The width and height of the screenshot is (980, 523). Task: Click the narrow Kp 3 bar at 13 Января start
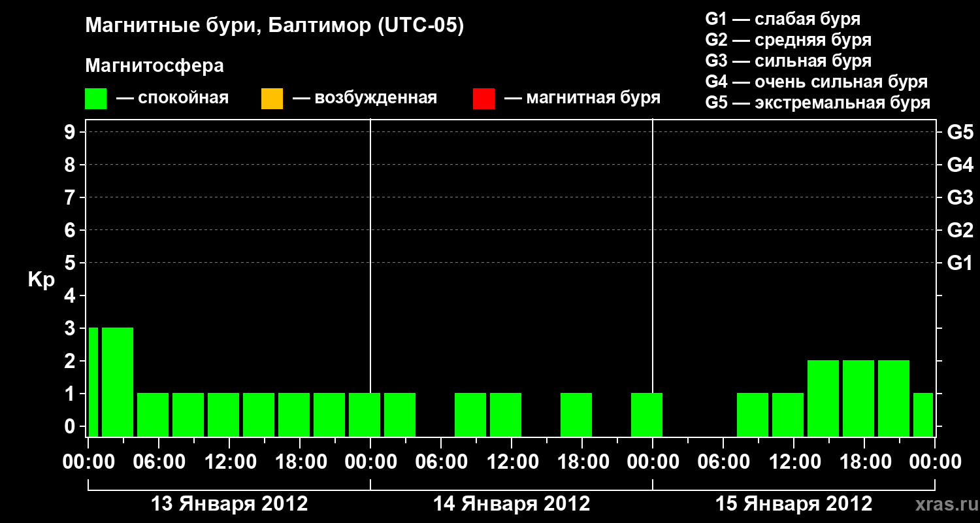pos(93,382)
